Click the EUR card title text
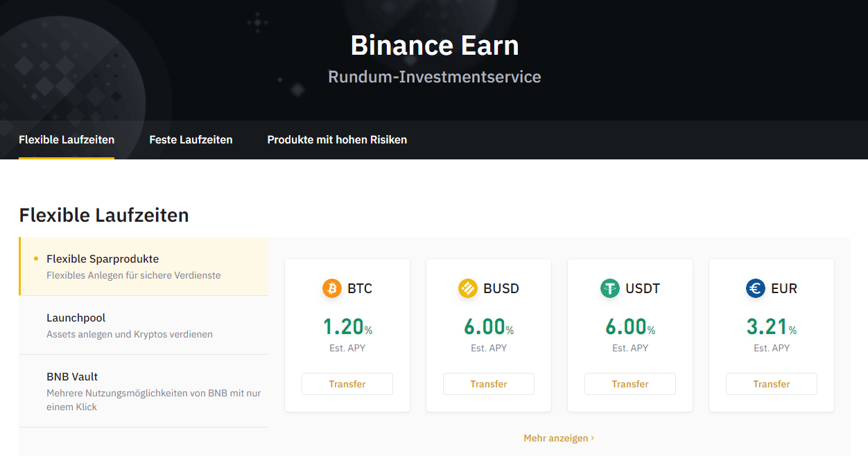The height and width of the screenshot is (456, 868). pos(784,288)
